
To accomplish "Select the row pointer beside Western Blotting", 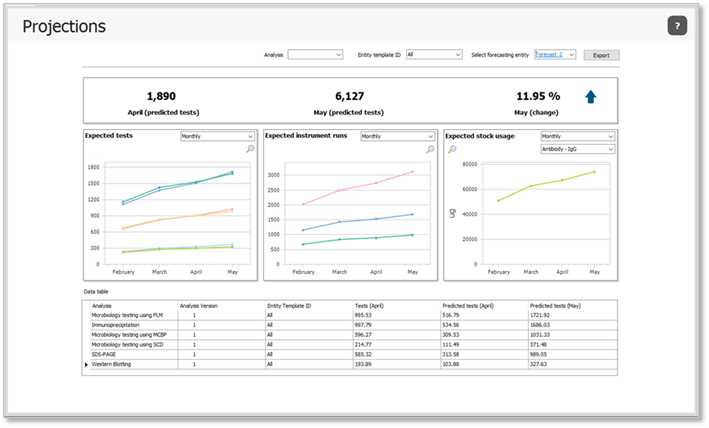I will click(87, 366).
